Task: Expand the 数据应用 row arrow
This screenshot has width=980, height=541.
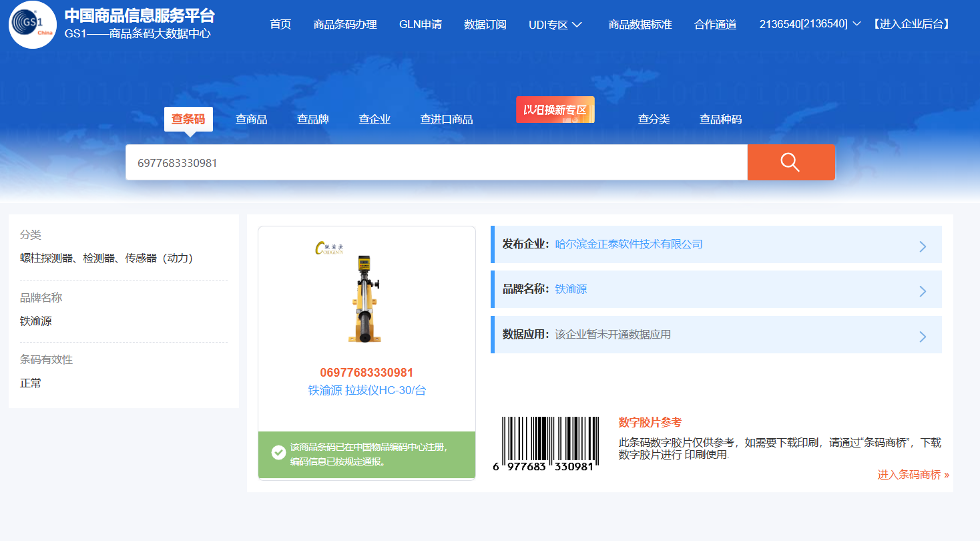Action: pos(923,337)
